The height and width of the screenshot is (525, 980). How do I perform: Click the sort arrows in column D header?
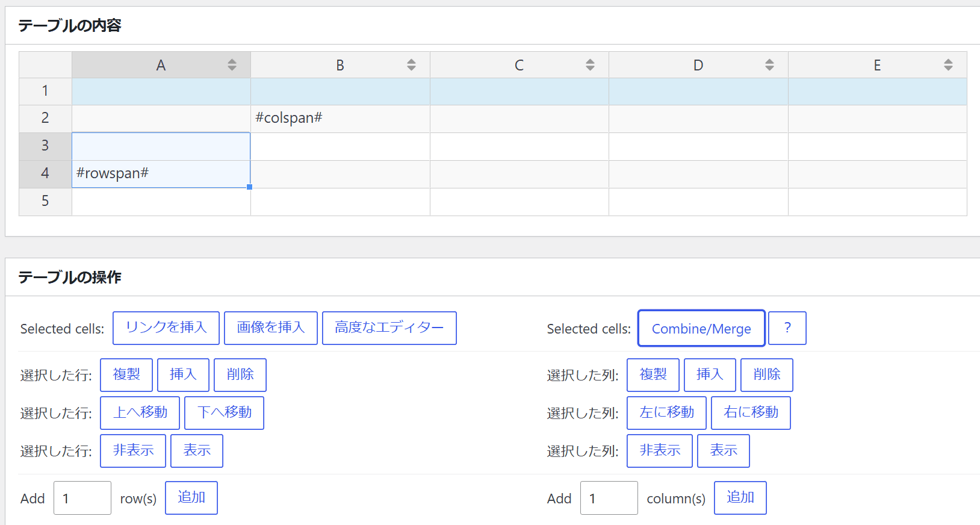point(769,65)
